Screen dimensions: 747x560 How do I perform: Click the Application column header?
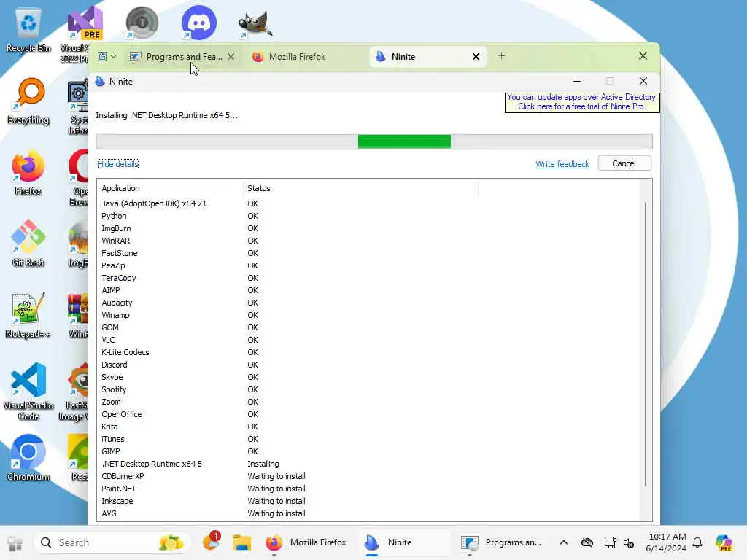pyautogui.click(x=170, y=188)
